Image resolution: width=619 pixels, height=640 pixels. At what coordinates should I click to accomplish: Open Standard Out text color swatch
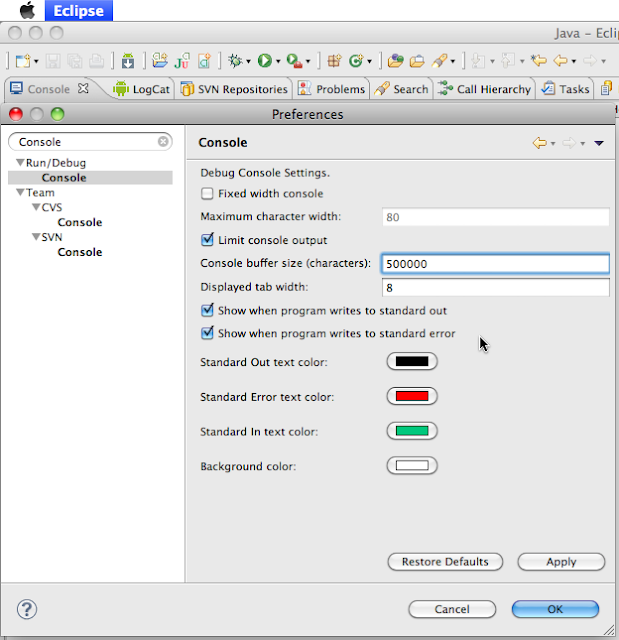(412, 361)
